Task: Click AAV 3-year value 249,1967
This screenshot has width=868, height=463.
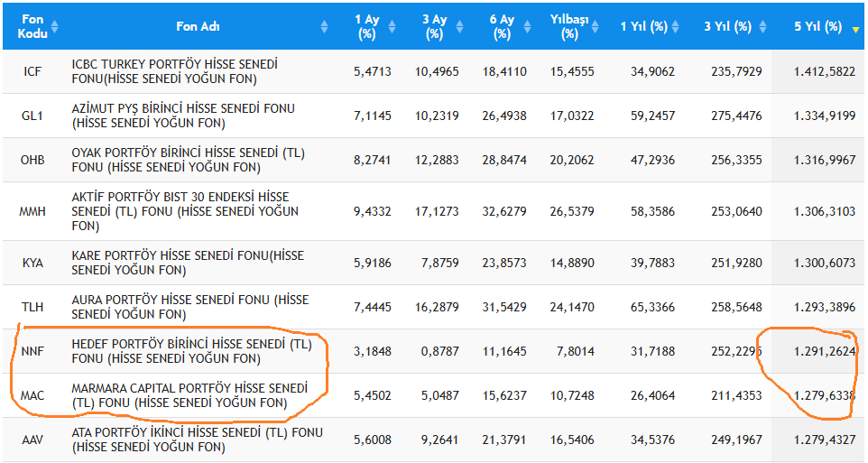Action: point(736,440)
